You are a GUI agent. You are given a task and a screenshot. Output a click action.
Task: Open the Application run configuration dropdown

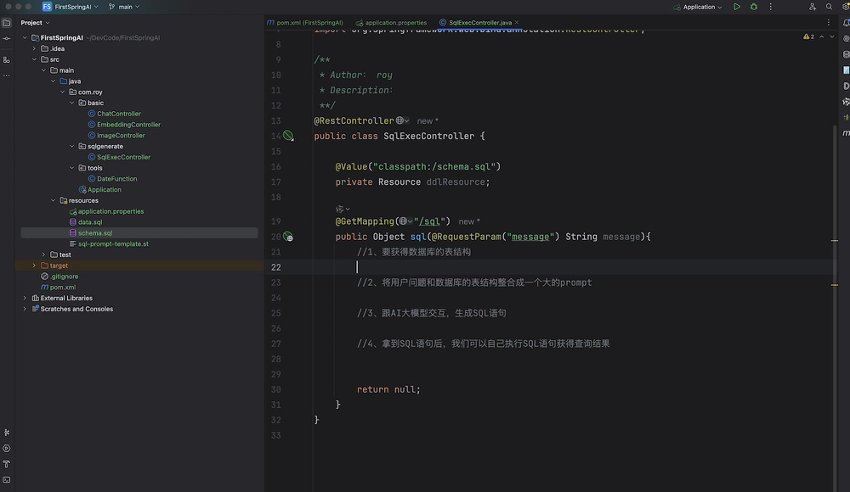tap(698, 7)
